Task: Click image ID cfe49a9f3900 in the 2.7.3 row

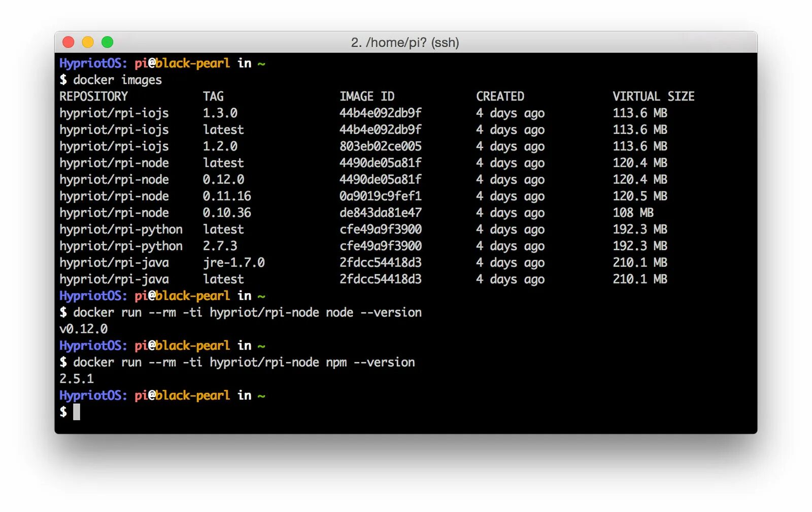Action: tap(381, 246)
